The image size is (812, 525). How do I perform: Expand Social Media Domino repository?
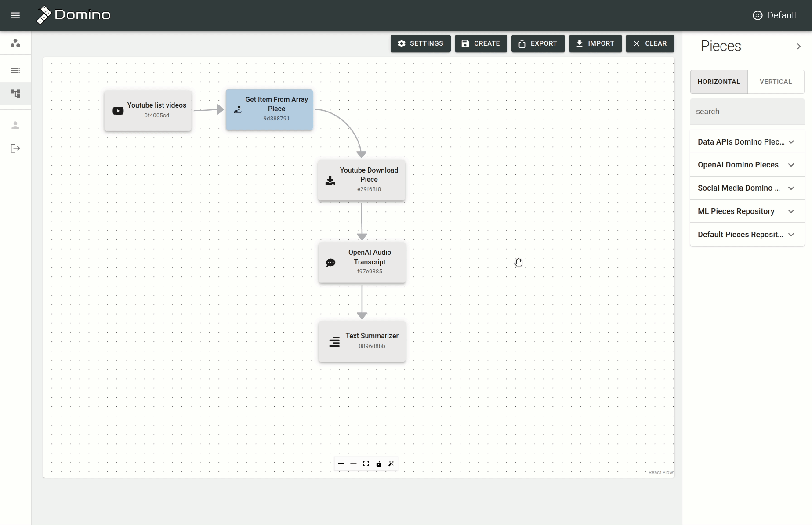point(747,188)
